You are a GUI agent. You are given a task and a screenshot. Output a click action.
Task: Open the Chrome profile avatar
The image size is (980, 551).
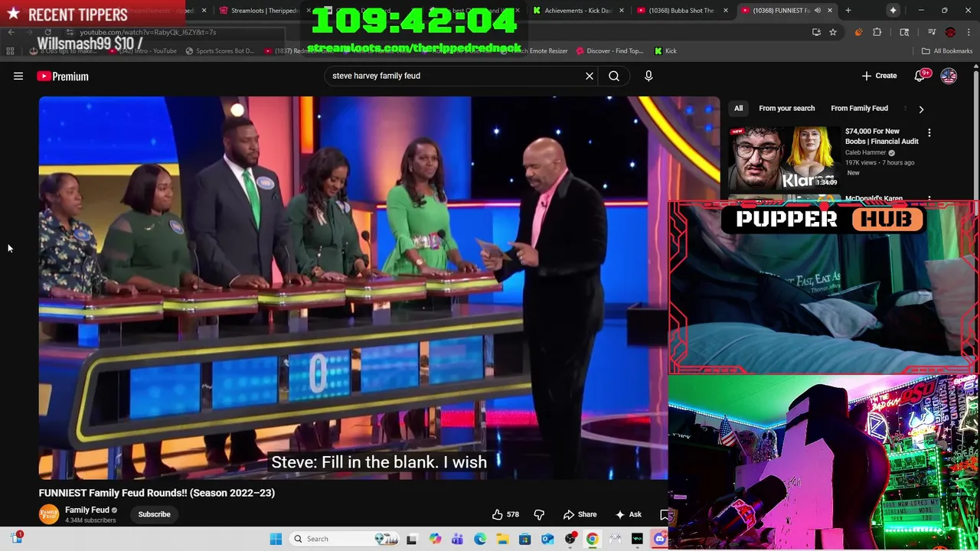pos(950,32)
